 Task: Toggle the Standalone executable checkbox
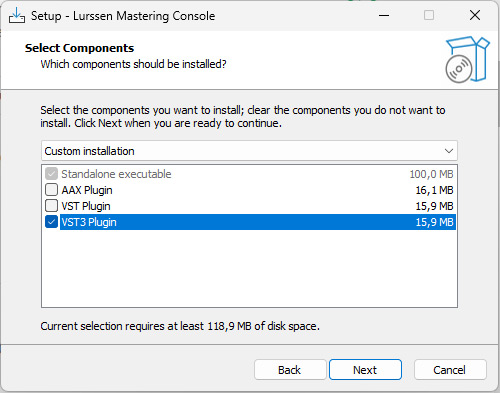51,174
